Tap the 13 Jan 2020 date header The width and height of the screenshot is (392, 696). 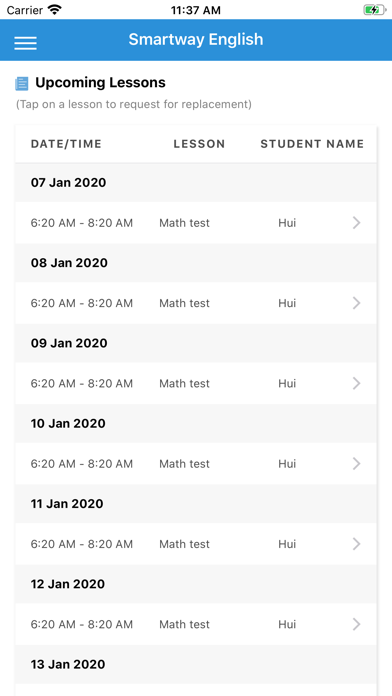(68, 664)
